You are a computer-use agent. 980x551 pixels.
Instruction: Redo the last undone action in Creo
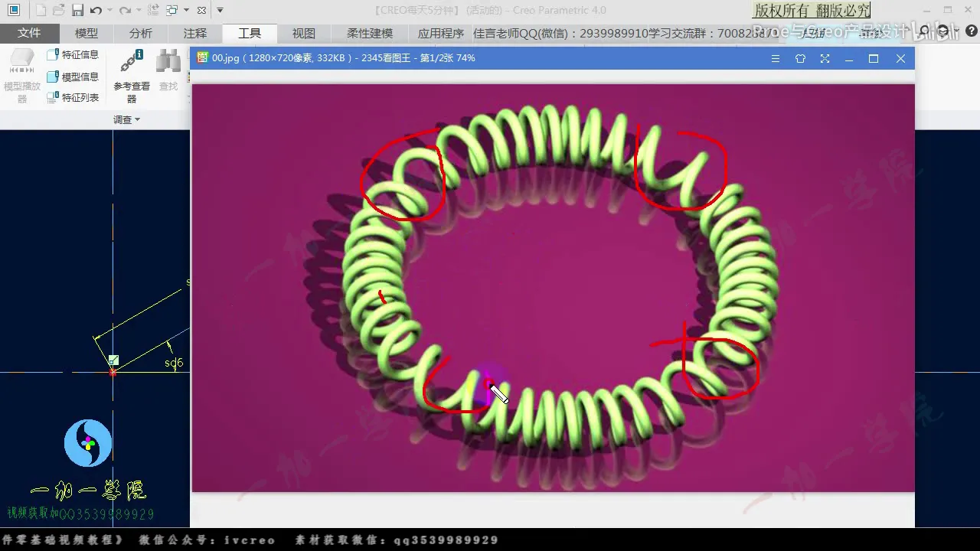point(125,10)
